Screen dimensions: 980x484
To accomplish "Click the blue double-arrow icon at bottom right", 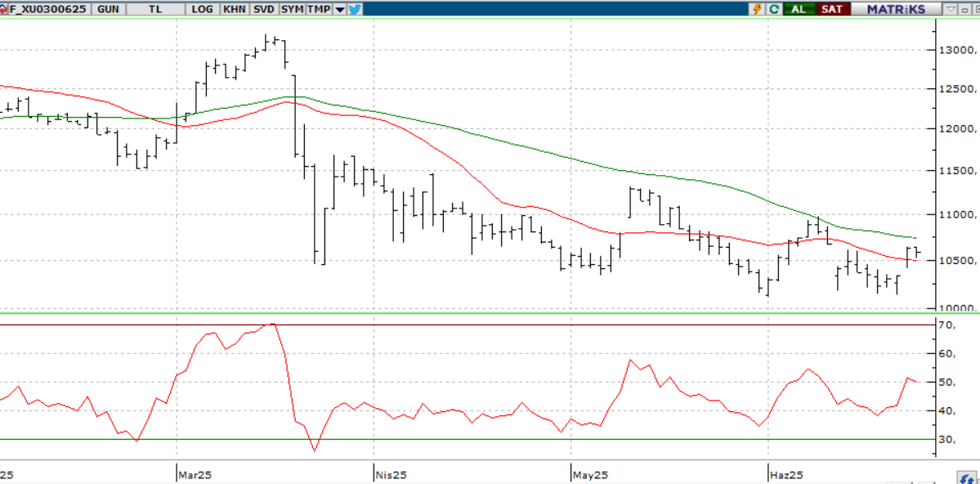I will 966,477.
